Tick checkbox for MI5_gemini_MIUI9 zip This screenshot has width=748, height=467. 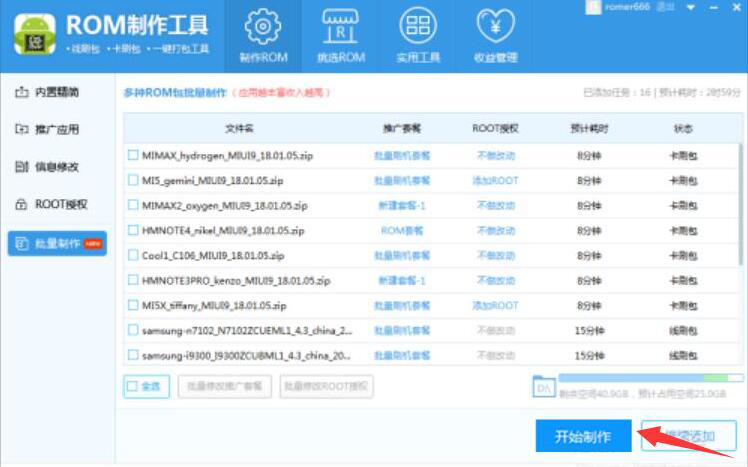coord(133,180)
